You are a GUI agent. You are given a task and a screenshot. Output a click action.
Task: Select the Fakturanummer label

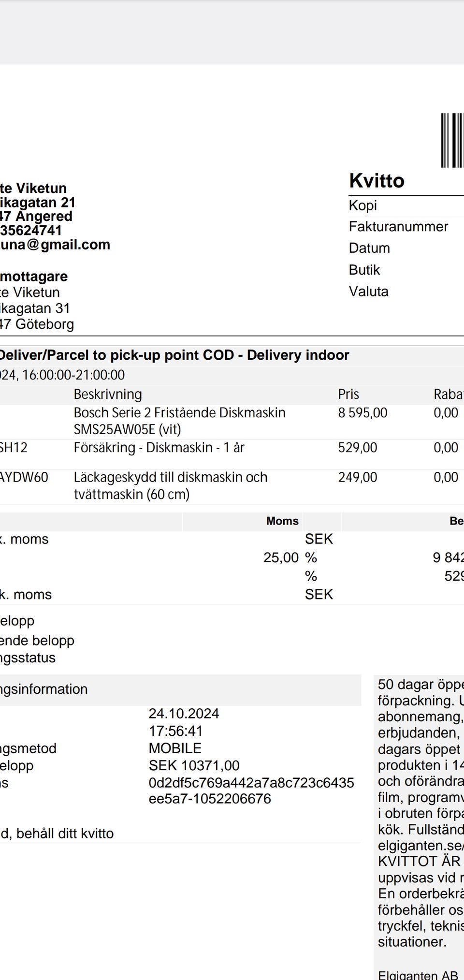click(x=398, y=226)
